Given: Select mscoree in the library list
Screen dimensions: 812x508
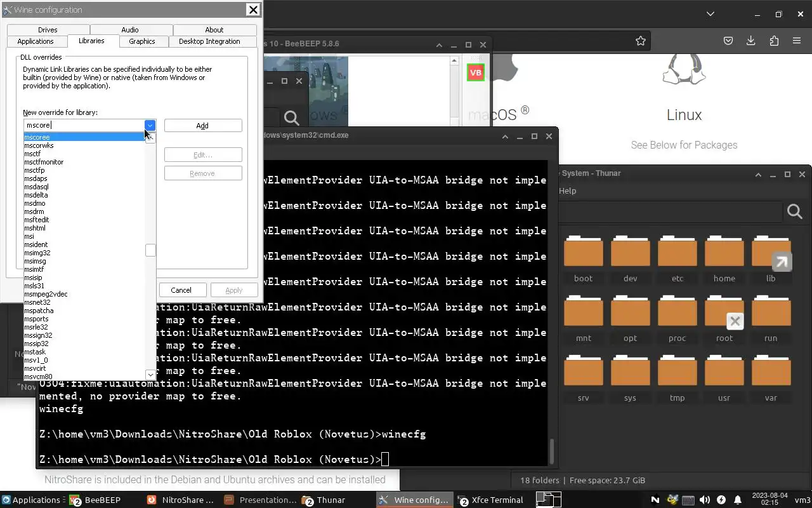Looking at the screenshot, I should click(x=84, y=137).
